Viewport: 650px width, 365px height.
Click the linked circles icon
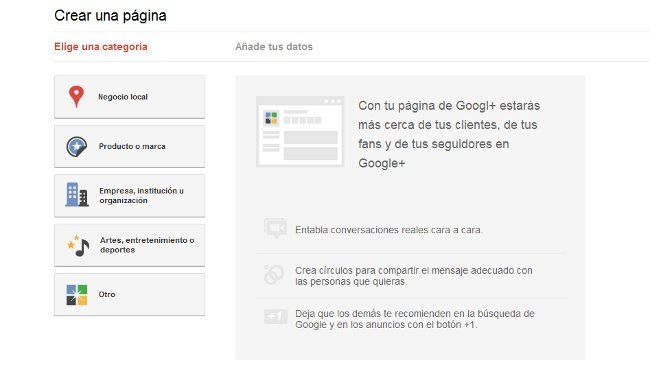(274, 274)
